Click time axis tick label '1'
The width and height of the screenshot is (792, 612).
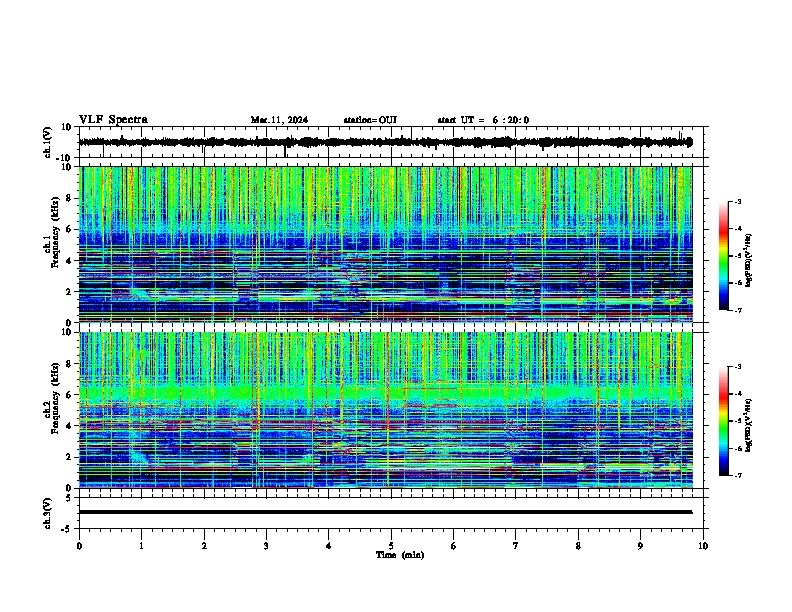[x=141, y=546]
